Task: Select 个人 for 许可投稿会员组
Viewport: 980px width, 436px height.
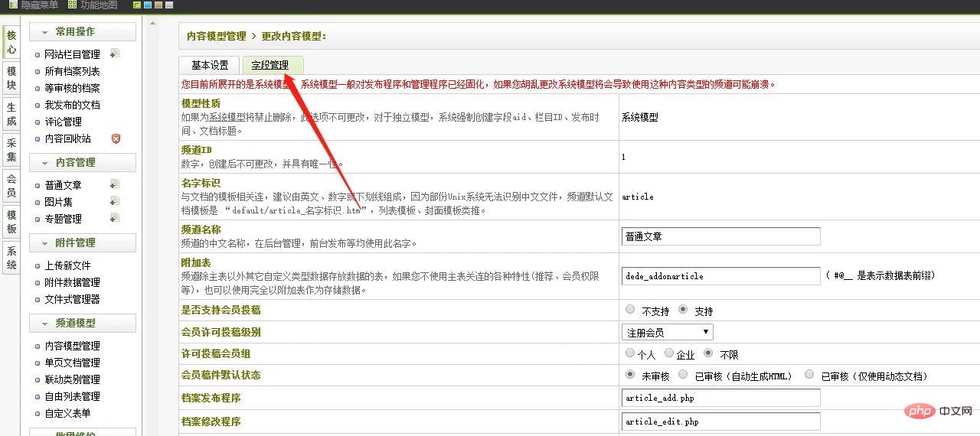Action: (630, 353)
